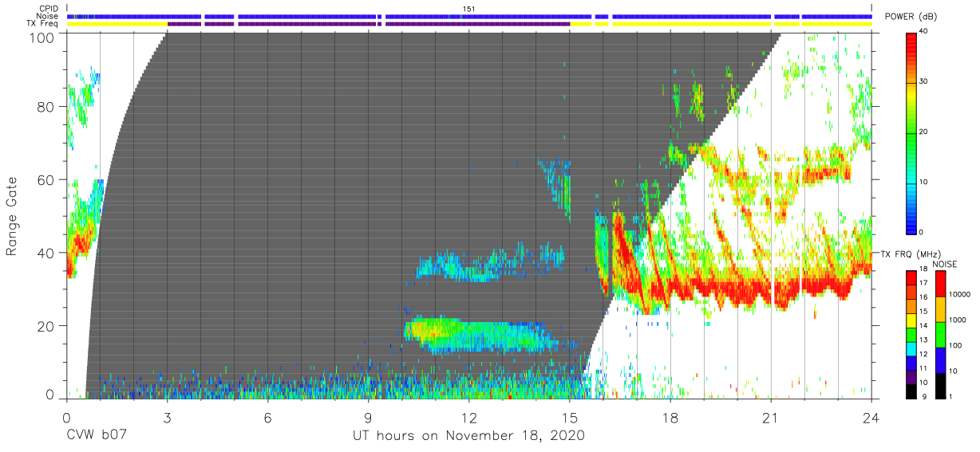Click the 12 tick on UT hours axis

coord(468,417)
